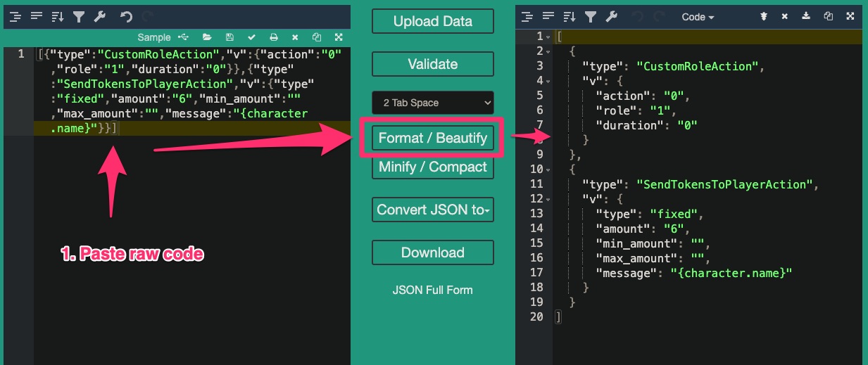Screen dimensions: 868x365
Task: Click the Validate button
Action: pos(433,64)
